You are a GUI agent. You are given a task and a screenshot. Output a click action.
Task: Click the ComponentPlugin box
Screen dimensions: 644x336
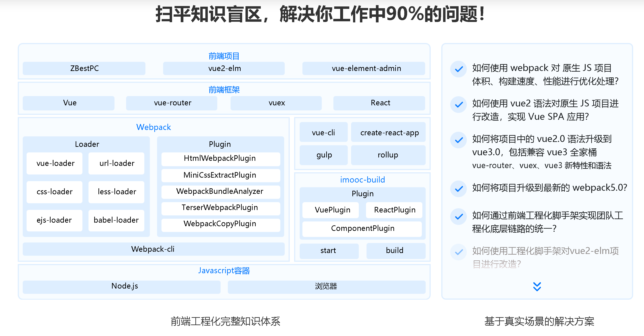click(362, 229)
